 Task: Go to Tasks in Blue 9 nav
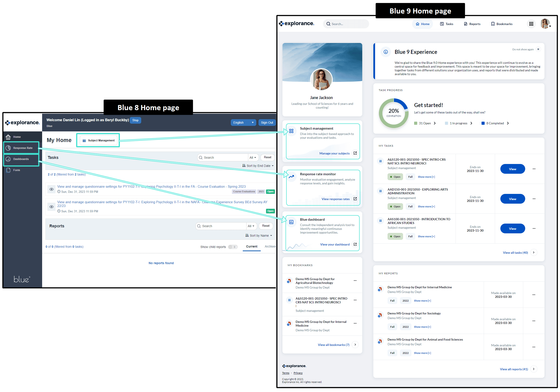tap(446, 24)
